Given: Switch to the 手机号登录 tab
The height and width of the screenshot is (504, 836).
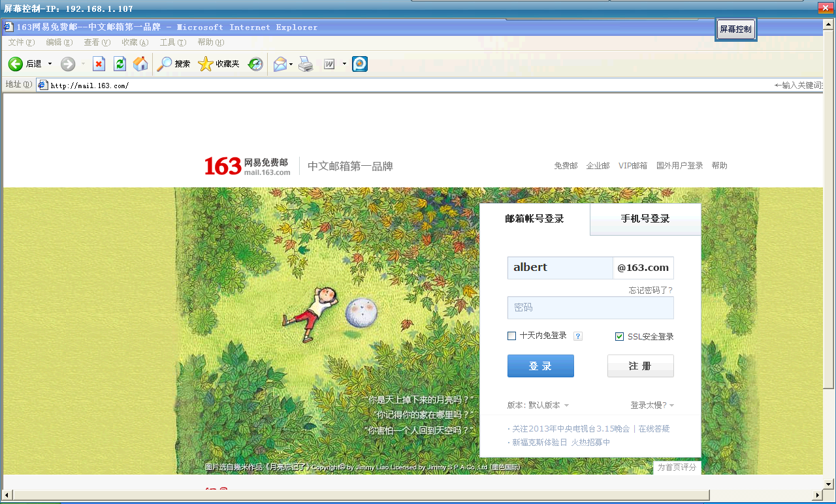Looking at the screenshot, I should pyautogui.click(x=645, y=219).
